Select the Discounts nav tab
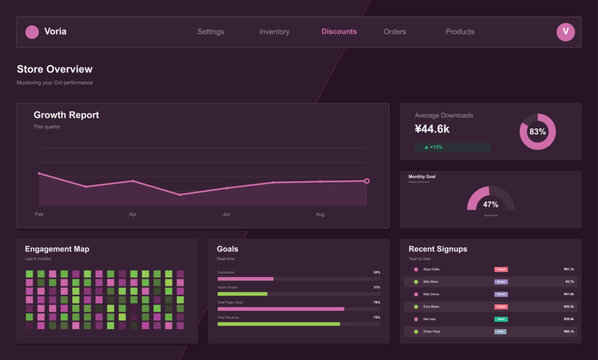Image resolution: width=598 pixels, height=360 pixels. pyautogui.click(x=339, y=32)
